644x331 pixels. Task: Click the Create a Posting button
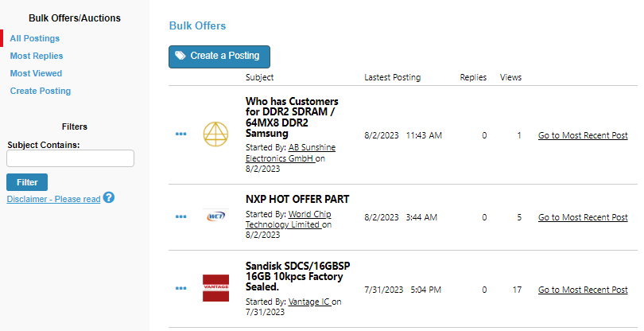(219, 56)
